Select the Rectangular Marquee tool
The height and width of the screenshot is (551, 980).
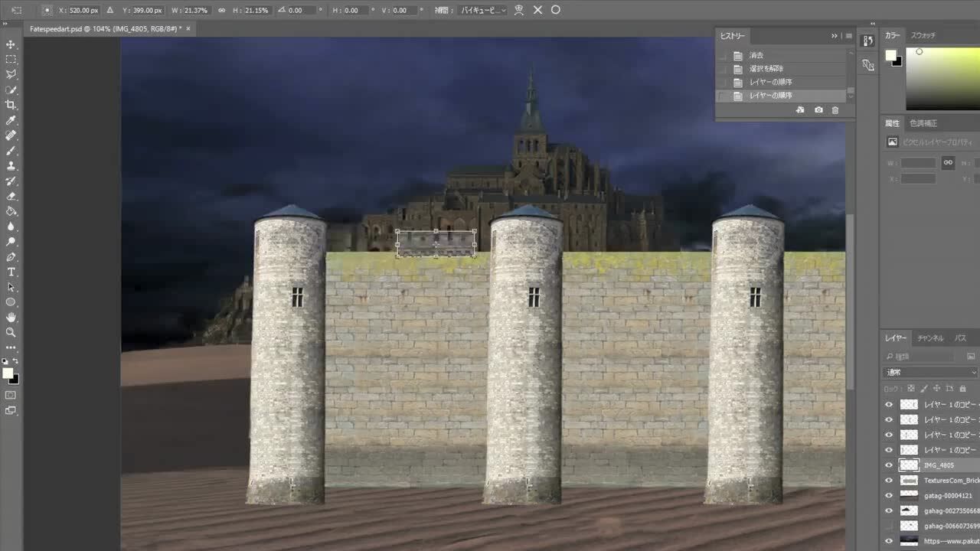(11, 60)
